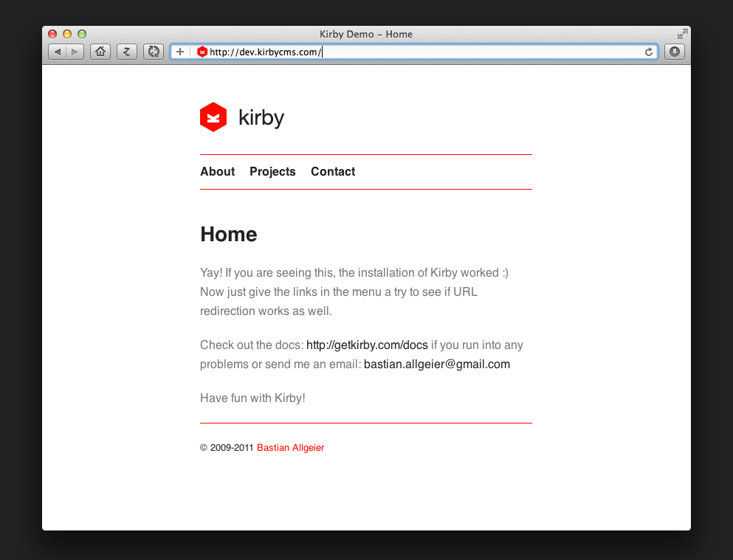Open the Projects page in the menu

coord(272,171)
